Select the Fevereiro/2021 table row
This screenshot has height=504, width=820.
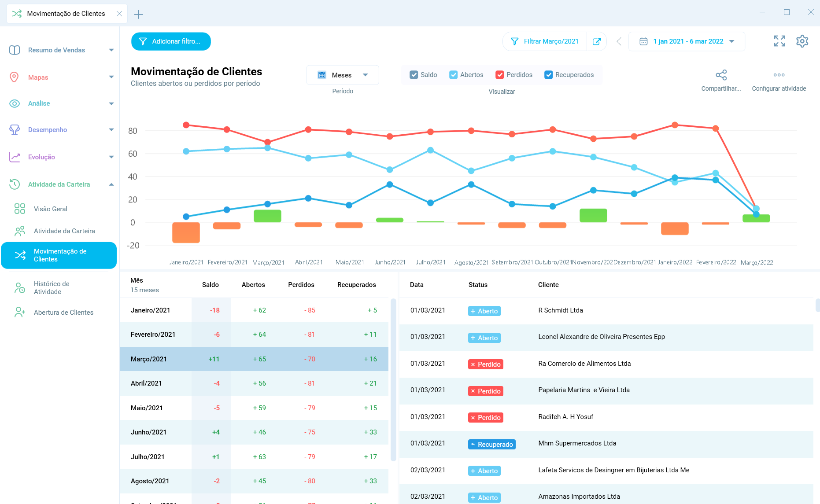tap(254, 335)
